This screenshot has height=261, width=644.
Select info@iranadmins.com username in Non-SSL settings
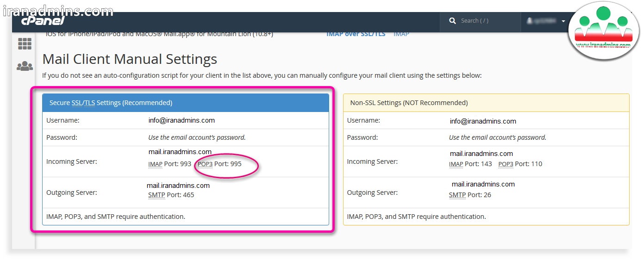[483, 121]
